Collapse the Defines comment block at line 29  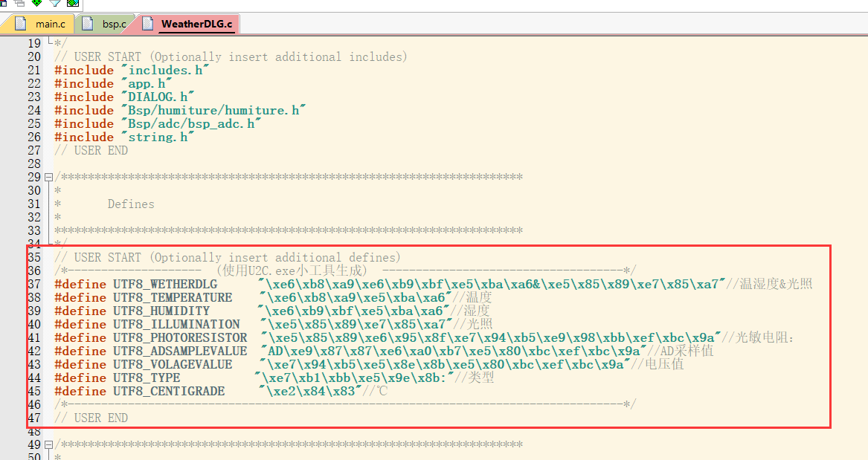(49, 178)
